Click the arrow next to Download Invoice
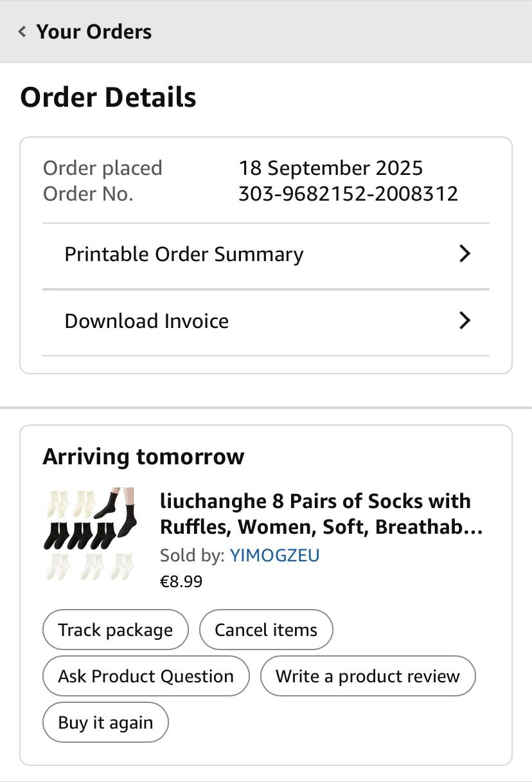The width and height of the screenshot is (532, 782). point(465,321)
